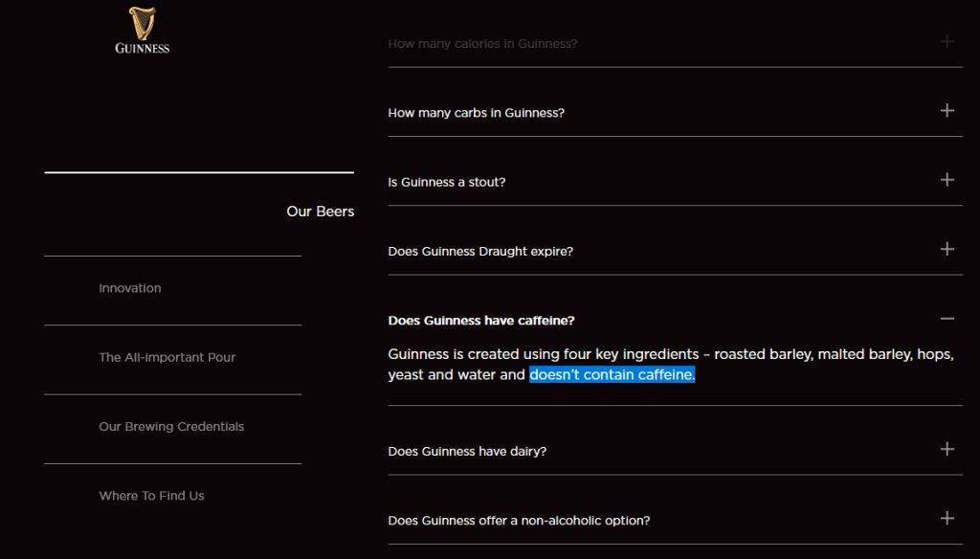The height and width of the screenshot is (559, 980).
Task: Expand 'How many carbs in Guinness?'
Action: (476, 113)
